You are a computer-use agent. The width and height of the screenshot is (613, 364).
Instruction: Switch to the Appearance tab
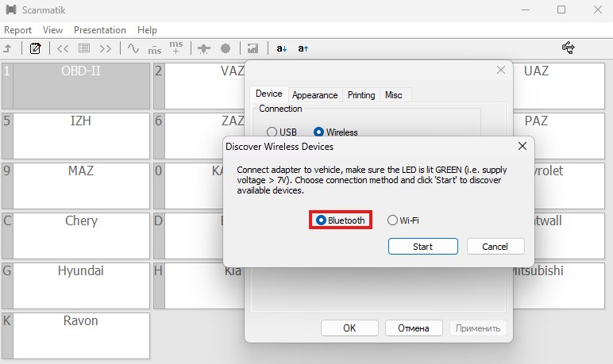pos(314,95)
